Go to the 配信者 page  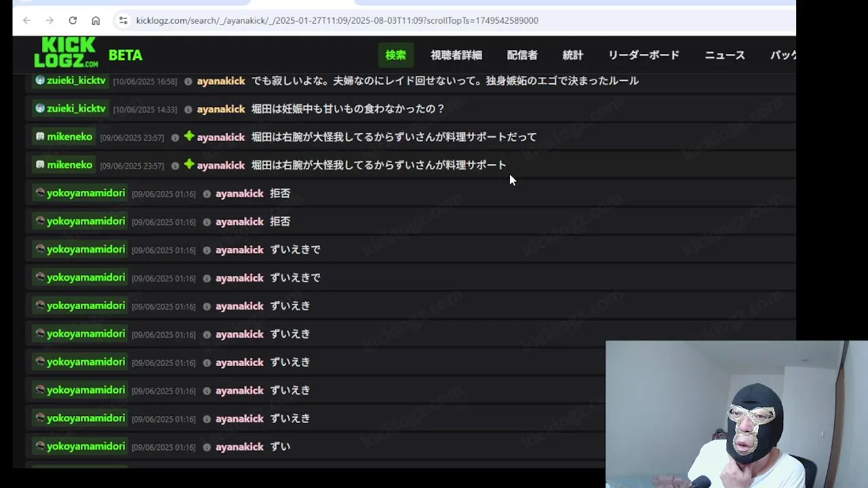[x=522, y=55]
